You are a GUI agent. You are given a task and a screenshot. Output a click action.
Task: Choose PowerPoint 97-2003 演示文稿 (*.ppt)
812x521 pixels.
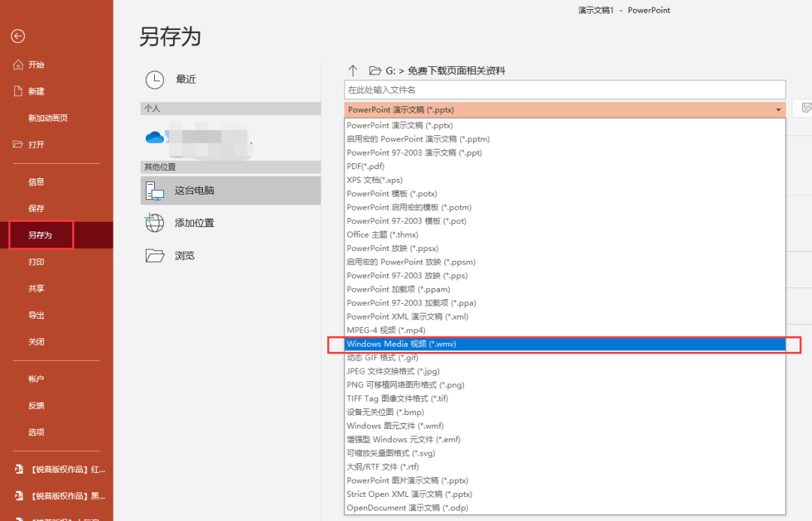565,153
